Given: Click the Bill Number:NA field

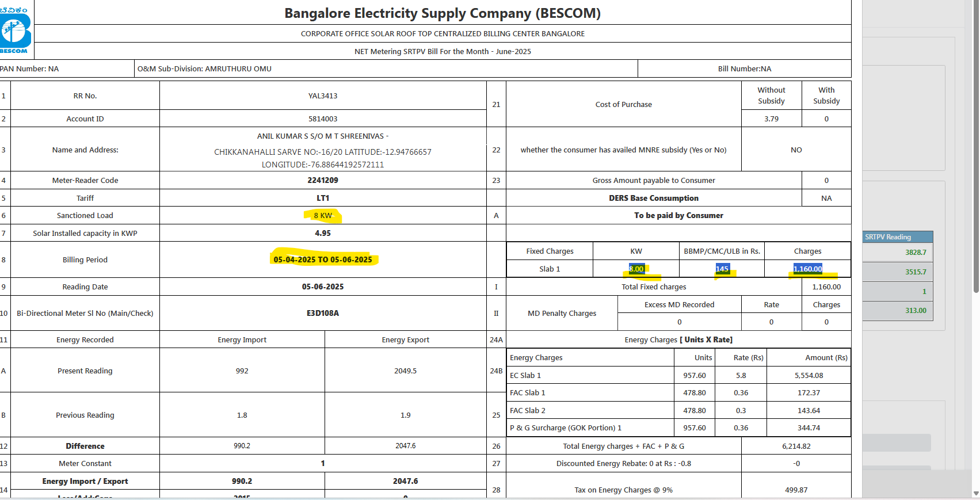Looking at the screenshot, I should (x=745, y=69).
